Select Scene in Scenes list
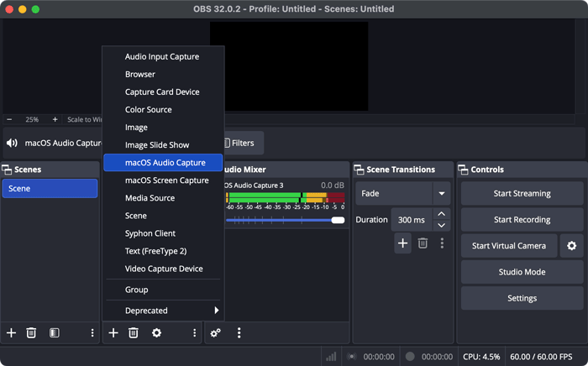The image size is (588, 366). pos(50,188)
